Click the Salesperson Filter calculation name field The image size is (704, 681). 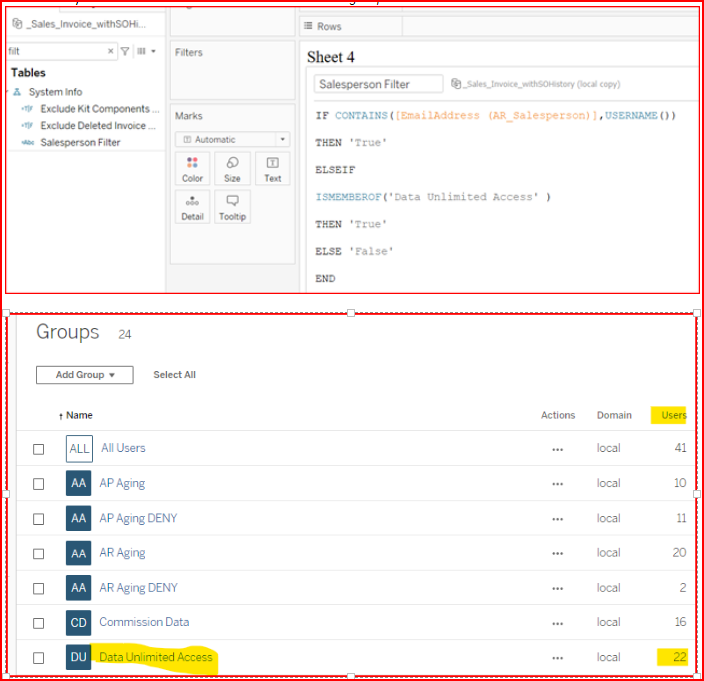tap(378, 84)
